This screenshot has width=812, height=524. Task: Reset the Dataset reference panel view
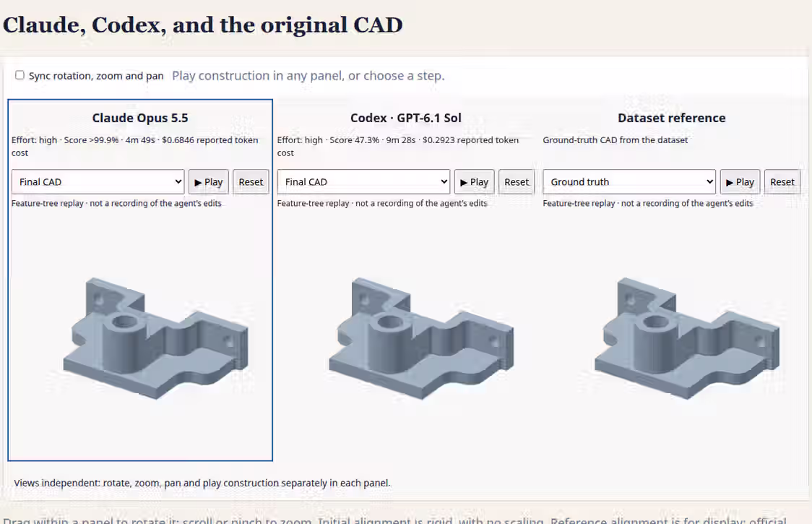click(x=782, y=182)
